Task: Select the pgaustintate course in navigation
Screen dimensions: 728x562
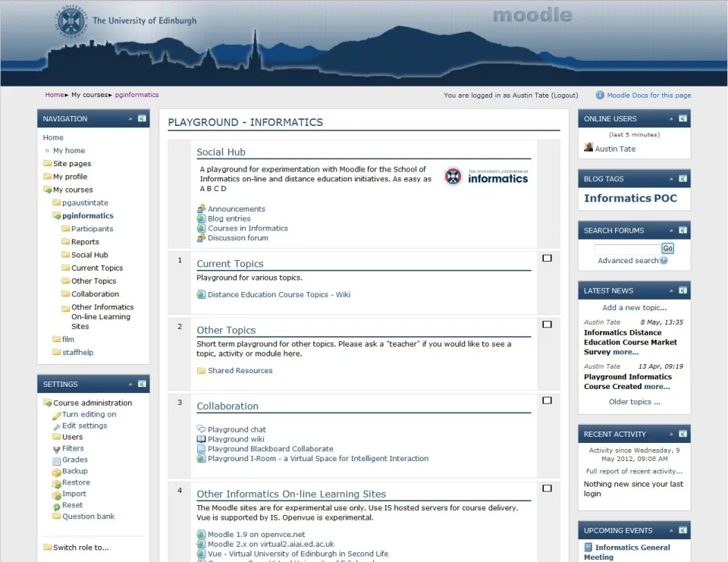Action: pos(85,203)
